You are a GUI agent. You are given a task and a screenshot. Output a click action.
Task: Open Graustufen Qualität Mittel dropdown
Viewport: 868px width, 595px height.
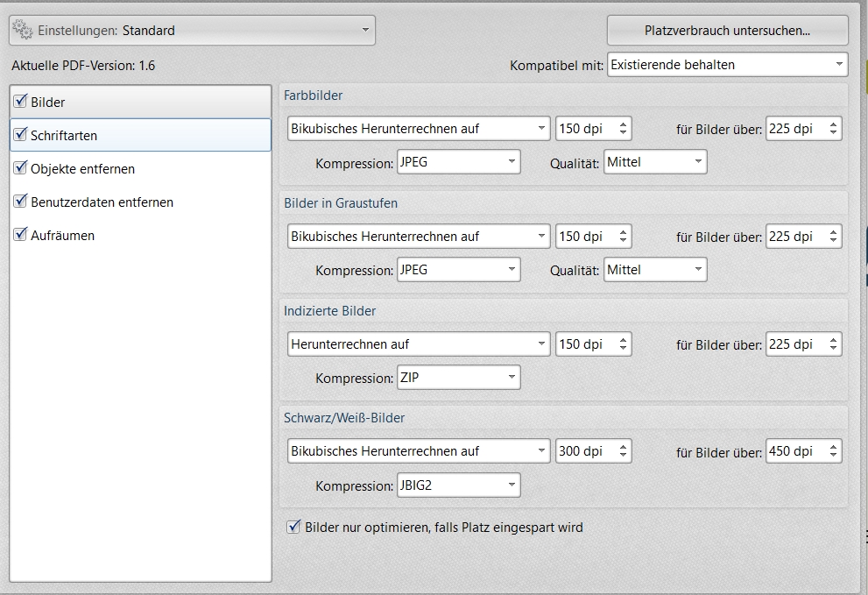(655, 270)
